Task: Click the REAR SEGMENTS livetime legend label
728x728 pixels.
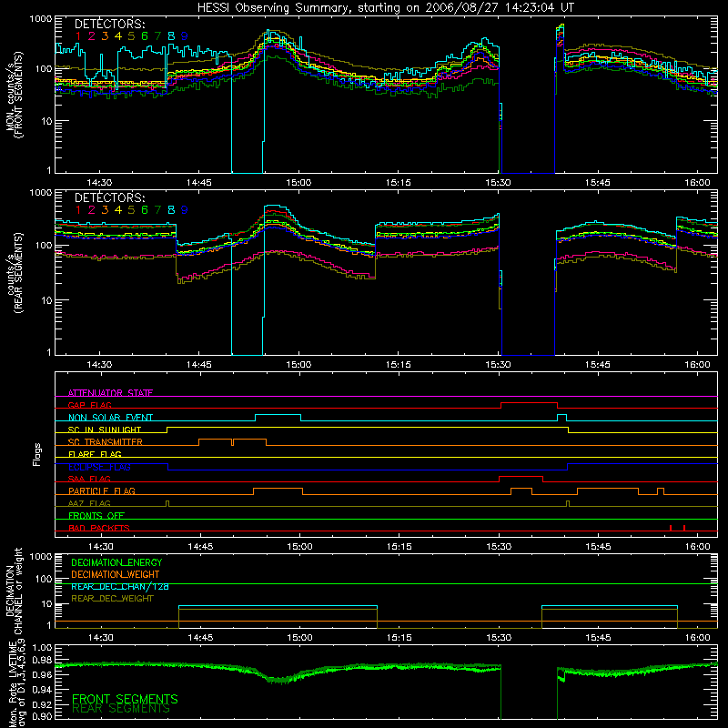Action: pos(121,709)
